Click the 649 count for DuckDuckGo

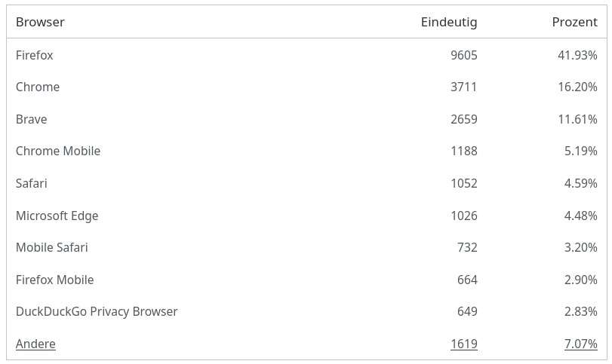click(467, 311)
